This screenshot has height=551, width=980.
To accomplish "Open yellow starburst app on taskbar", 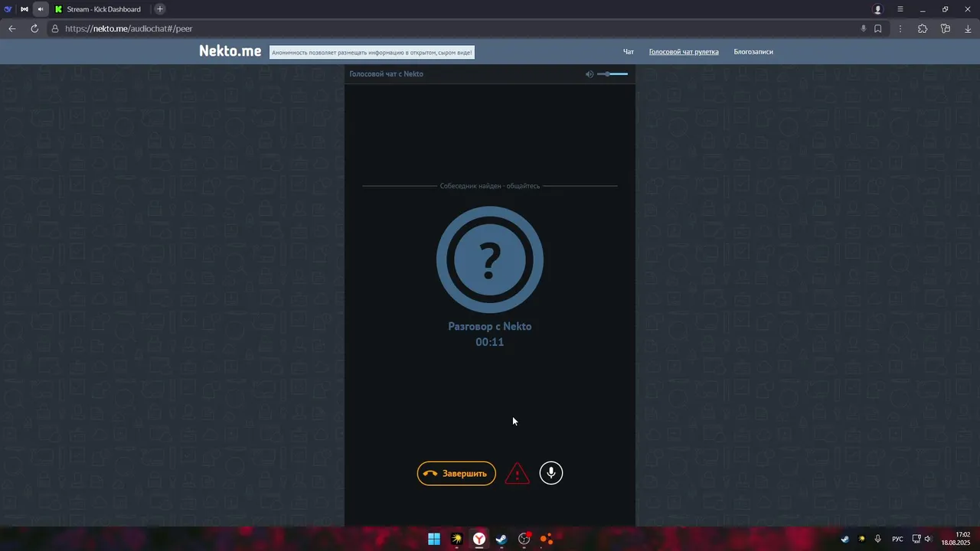I will (x=456, y=539).
